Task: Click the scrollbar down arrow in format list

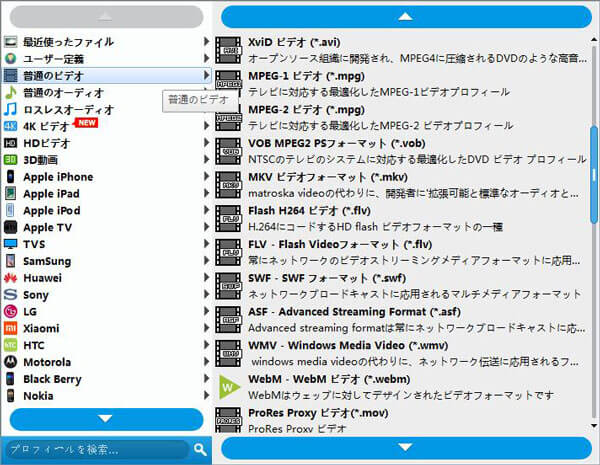Action: point(594,426)
